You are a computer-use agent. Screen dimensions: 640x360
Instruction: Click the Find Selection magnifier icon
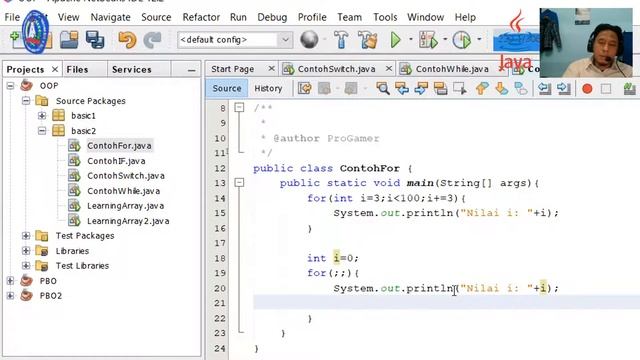pyautogui.click(x=382, y=88)
